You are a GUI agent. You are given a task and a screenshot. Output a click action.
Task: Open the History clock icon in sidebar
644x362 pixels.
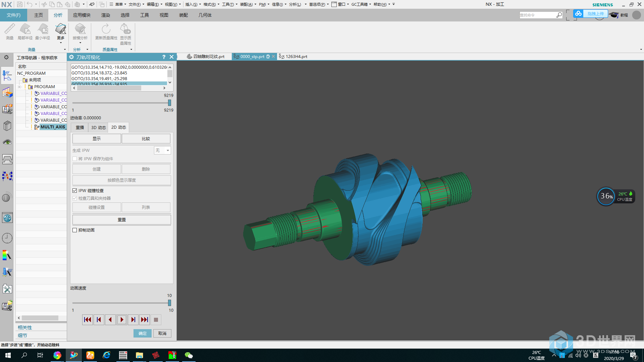click(x=7, y=238)
